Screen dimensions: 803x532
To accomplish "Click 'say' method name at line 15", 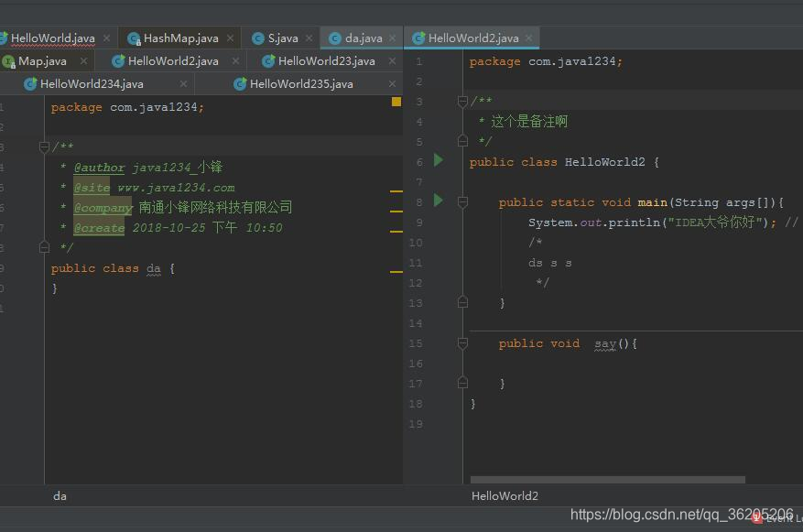I will [x=605, y=344].
